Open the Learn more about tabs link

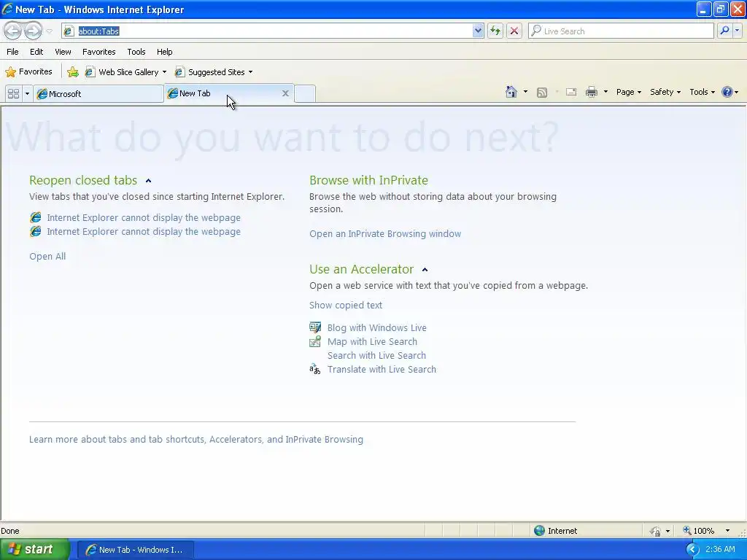[x=196, y=439]
